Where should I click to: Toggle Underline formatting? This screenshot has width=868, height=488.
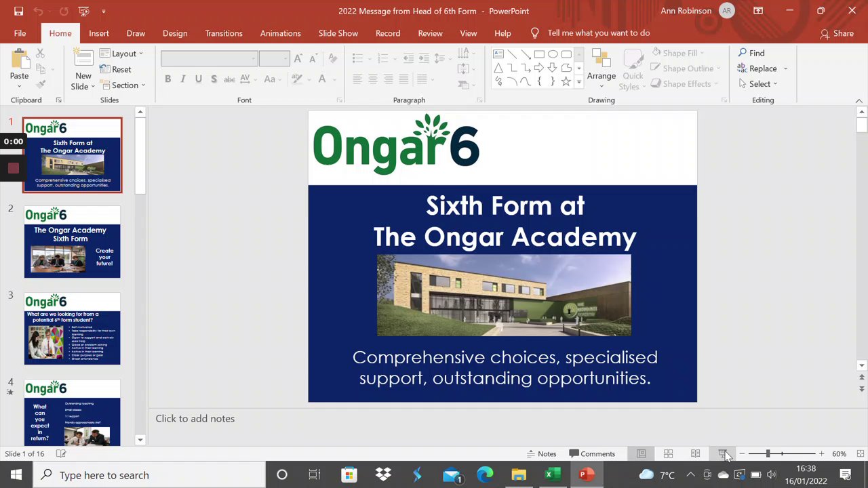(x=198, y=79)
